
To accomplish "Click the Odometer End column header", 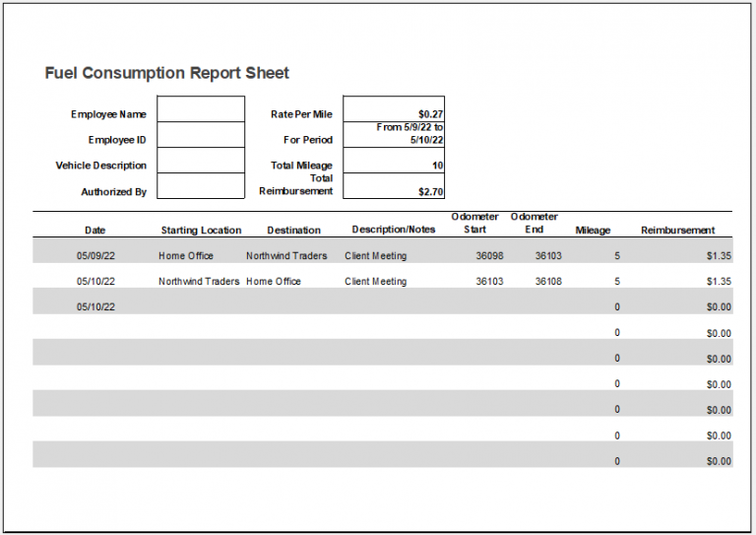I will pos(535,224).
